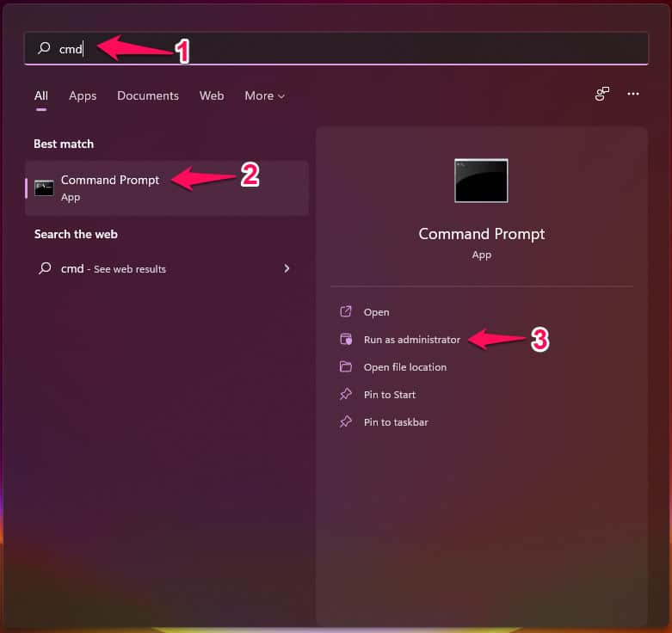Image resolution: width=672 pixels, height=633 pixels.
Task: Choose Open file location
Action: click(405, 367)
